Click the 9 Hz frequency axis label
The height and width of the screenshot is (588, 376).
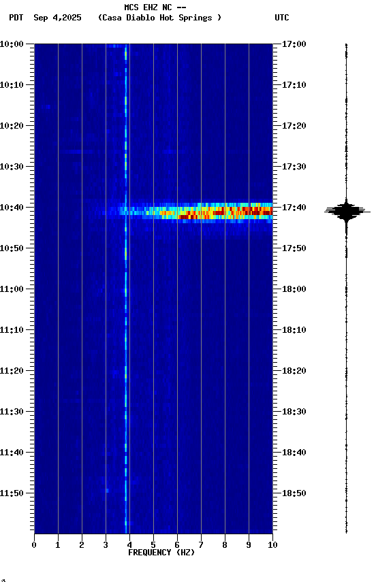pos(249,545)
